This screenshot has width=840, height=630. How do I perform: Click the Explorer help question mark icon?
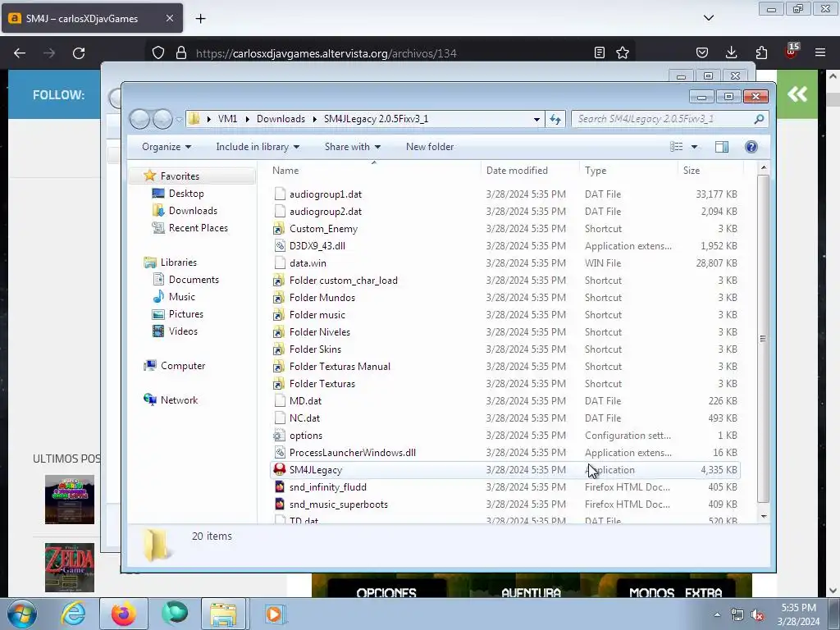[x=751, y=147]
